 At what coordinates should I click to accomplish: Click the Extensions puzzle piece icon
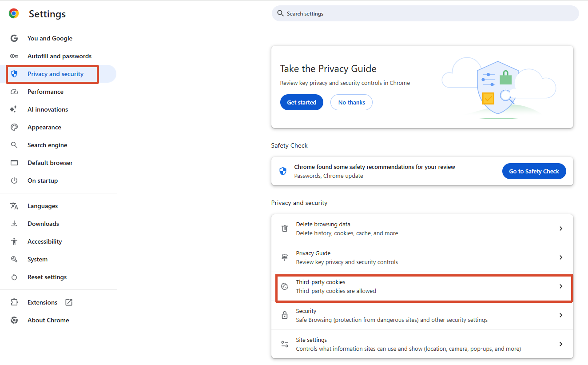(x=14, y=302)
